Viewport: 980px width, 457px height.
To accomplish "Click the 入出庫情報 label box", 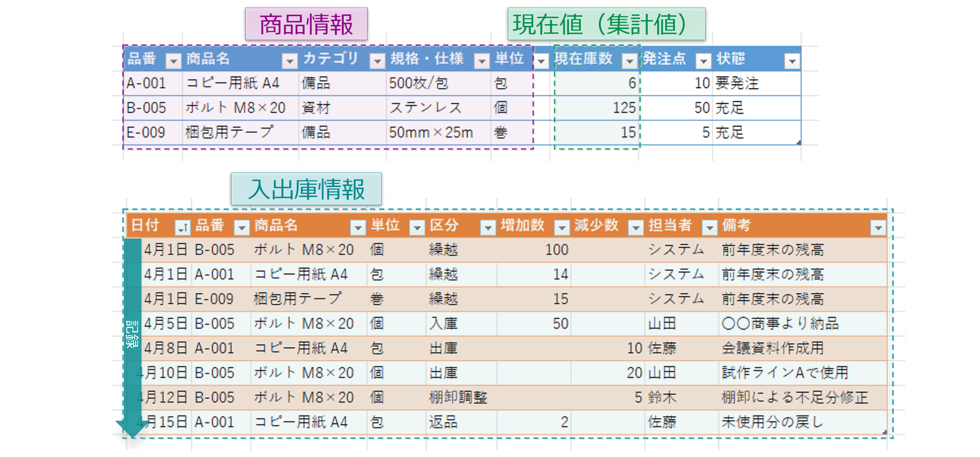I will pos(306,189).
